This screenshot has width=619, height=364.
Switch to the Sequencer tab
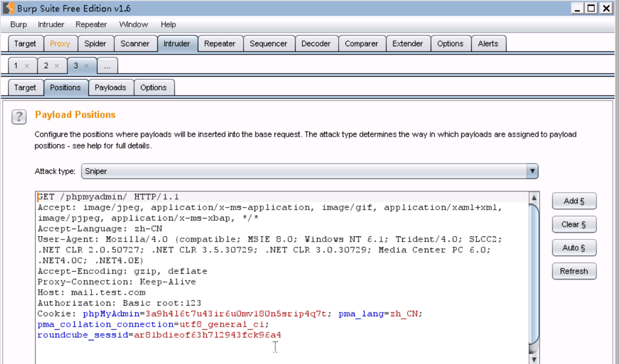(x=268, y=44)
